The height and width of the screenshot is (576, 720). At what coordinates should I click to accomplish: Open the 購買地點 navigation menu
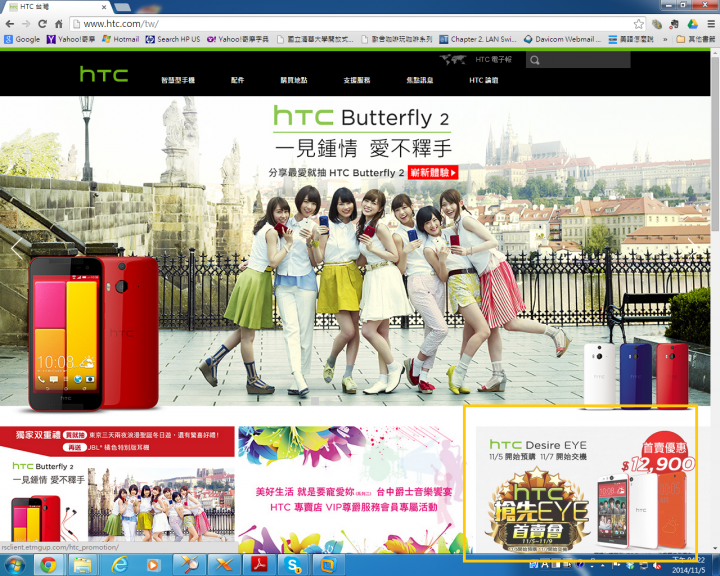[294, 80]
